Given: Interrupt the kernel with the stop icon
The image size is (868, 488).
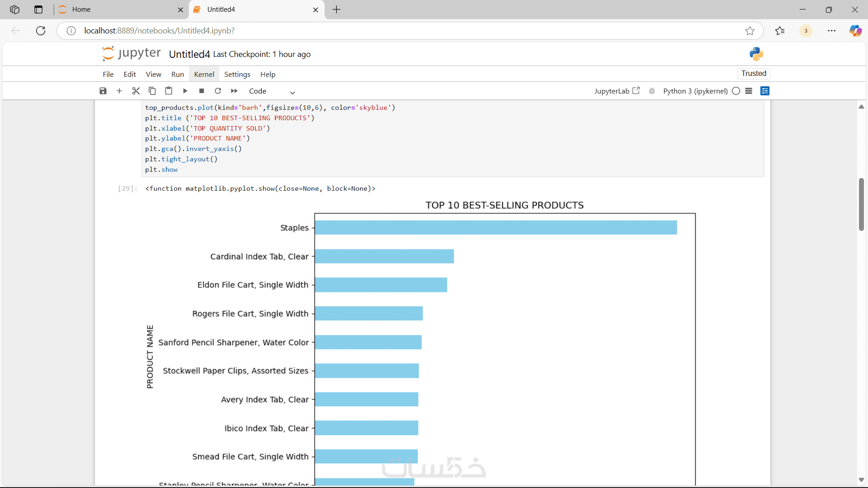Looking at the screenshot, I should (x=202, y=91).
